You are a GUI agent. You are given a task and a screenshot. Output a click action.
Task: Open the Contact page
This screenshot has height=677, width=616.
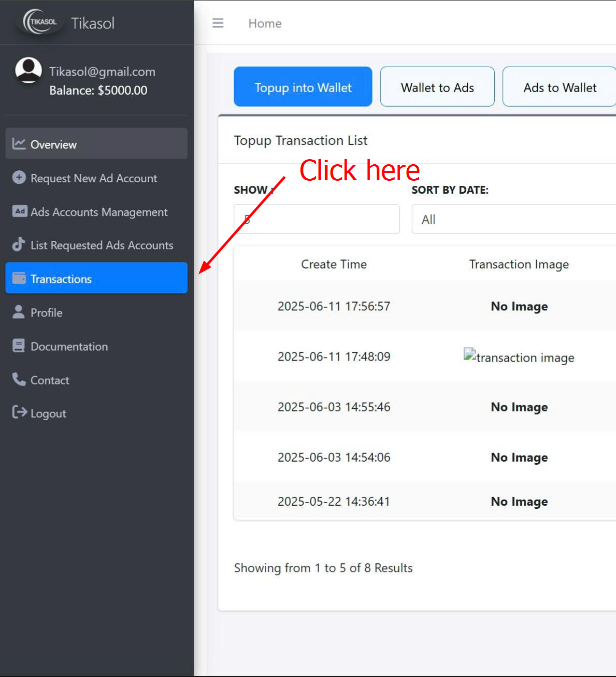point(97,380)
